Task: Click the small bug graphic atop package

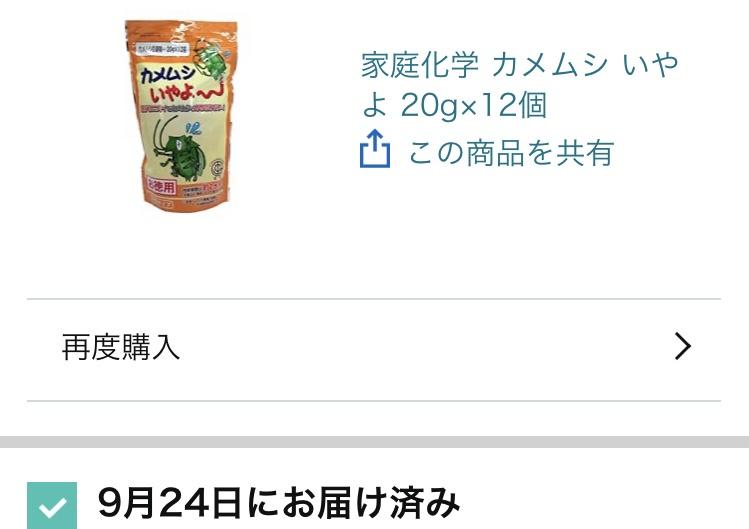Action: coord(210,59)
